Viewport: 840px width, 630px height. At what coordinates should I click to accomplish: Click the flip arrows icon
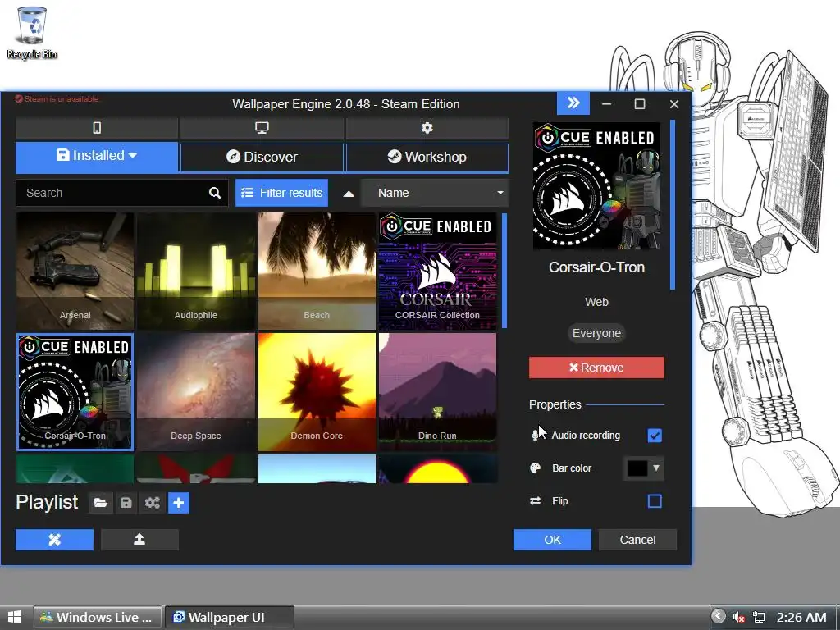click(x=535, y=501)
